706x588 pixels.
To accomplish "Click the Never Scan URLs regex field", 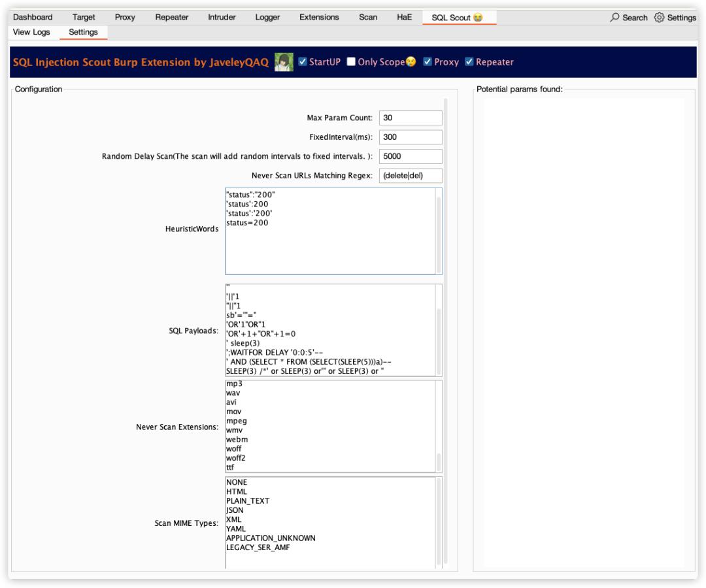I will point(410,176).
